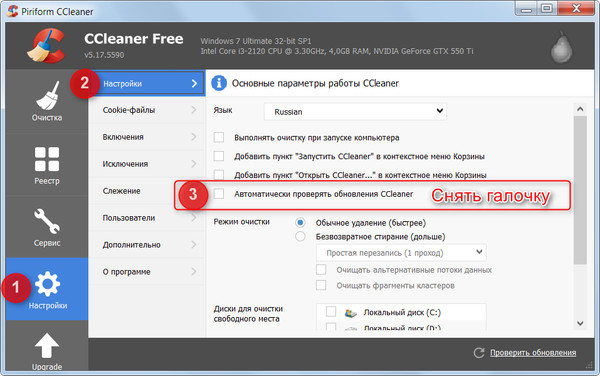
Task: Open the Сервис tools section
Action: (47, 228)
